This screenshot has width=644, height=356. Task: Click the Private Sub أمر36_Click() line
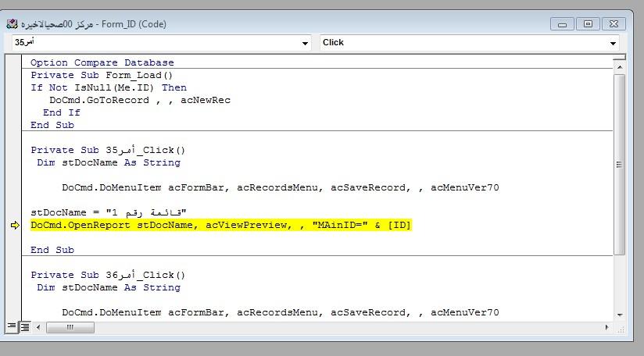tap(108, 275)
